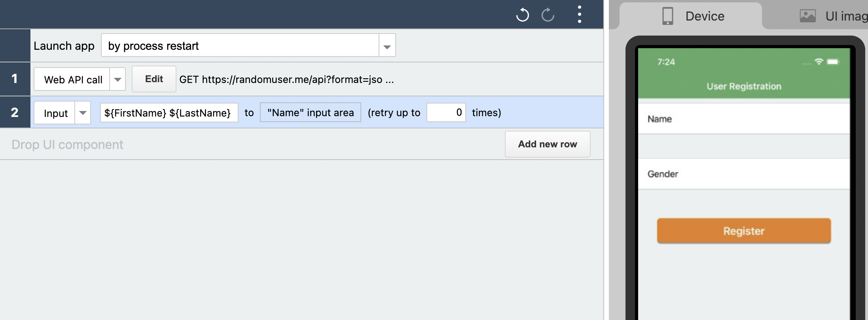This screenshot has width=868, height=320.
Task: Tap the orange Register button on device
Action: pos(744,231)
